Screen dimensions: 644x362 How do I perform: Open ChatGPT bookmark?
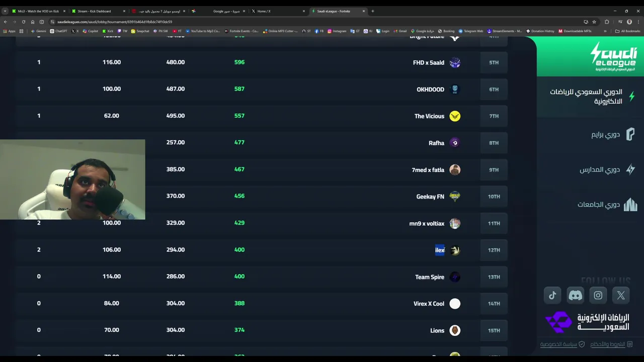[x=58, y=31]
